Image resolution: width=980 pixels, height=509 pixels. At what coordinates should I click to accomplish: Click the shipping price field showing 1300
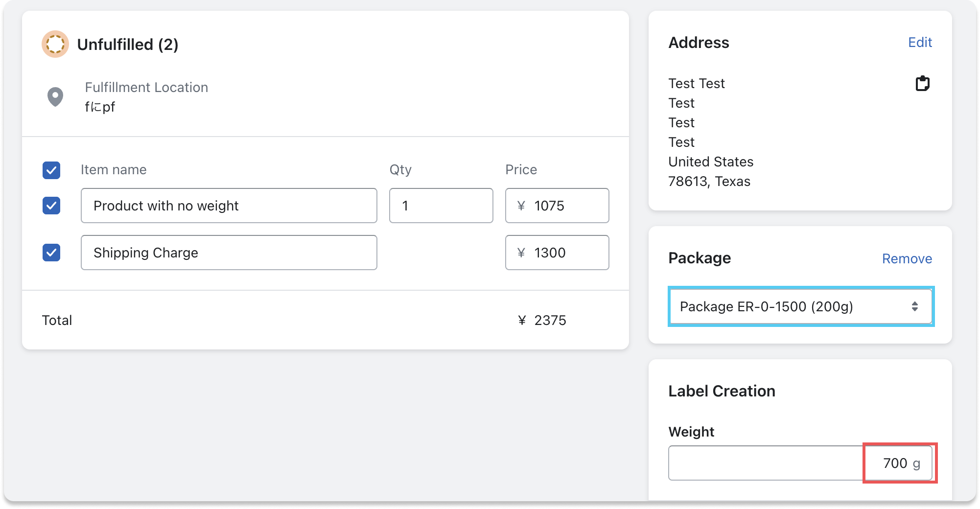click(x=557, y=253)
